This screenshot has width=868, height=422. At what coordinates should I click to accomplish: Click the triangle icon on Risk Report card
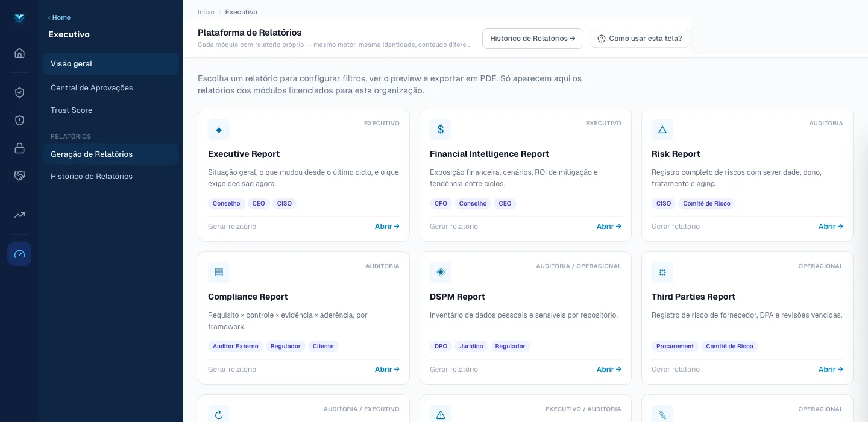coord(662,130)
